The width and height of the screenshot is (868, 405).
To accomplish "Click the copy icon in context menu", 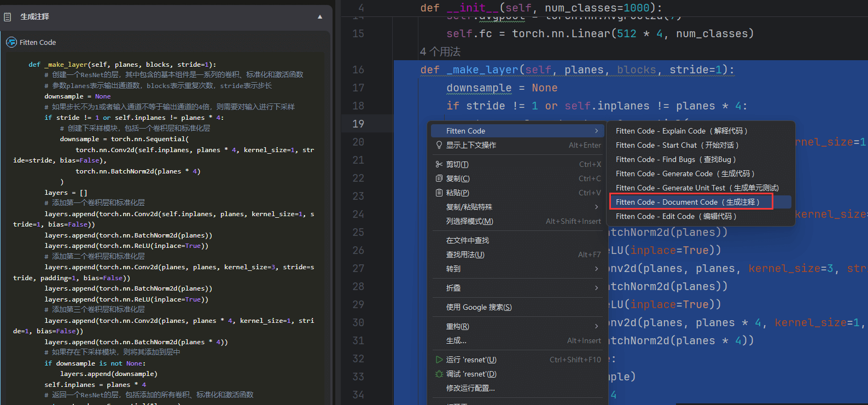I will [x=439, y=178].
